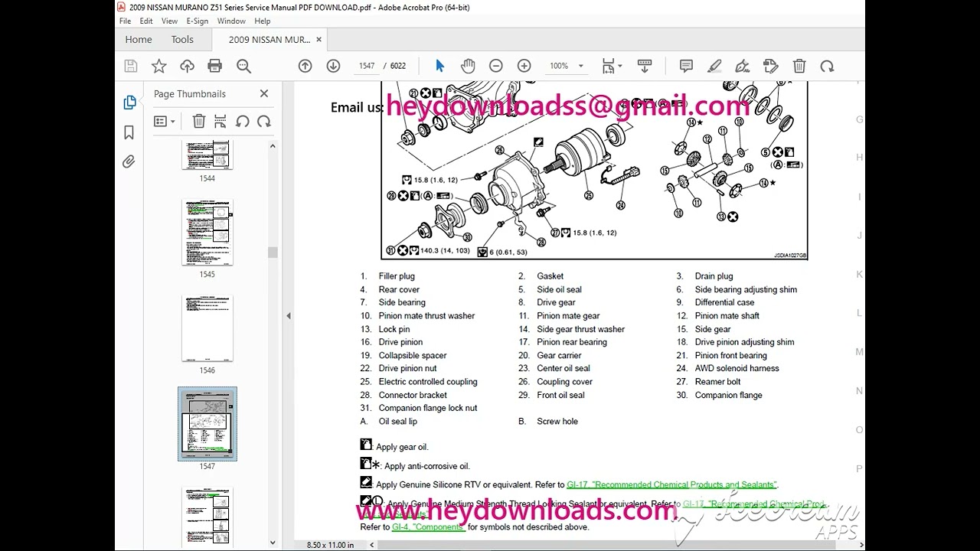Click the "Electric controlled coupling" text
Image resolution: width=980 pixels, height=551 pixels.
tap(427, 382)
